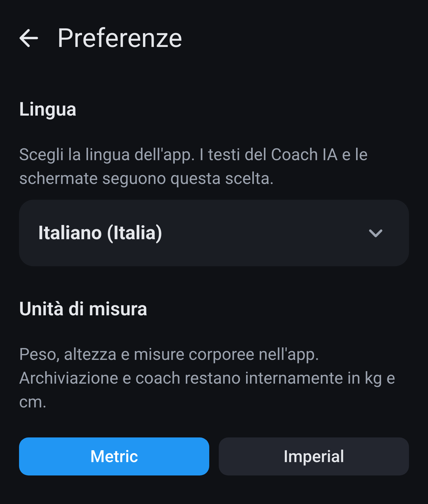
Task: Tap the dark Imperial button
Action: pos(314,456)
